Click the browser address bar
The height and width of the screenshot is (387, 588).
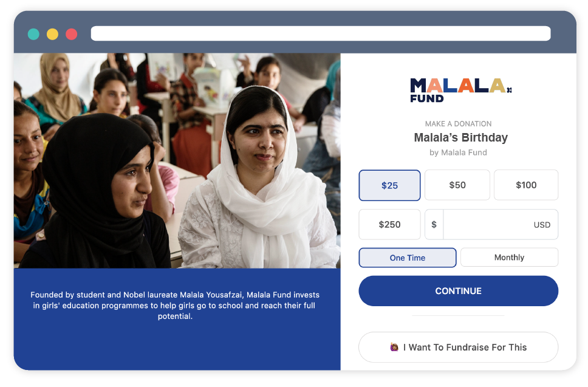pyautogui.click(x=321, y=33)
